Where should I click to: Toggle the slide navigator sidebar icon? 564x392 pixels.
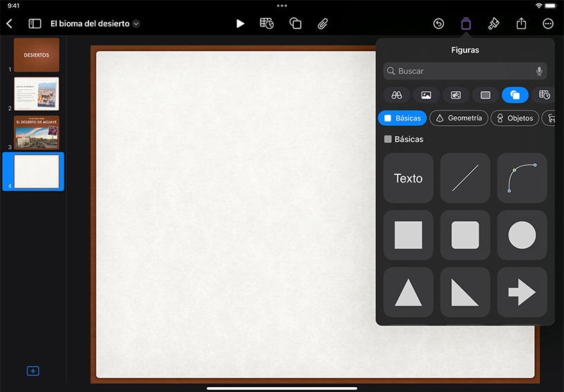(x=35, y=24)
